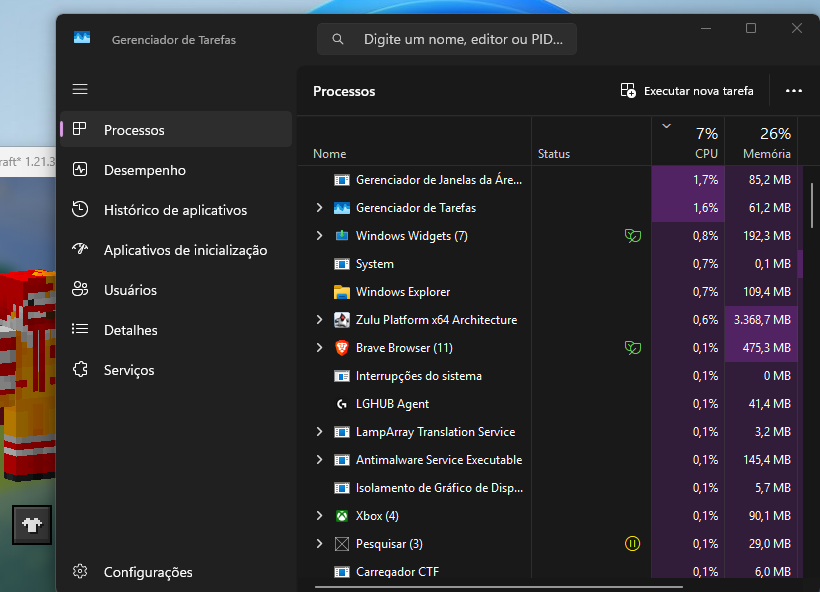Click the Brave Browser process icon

(342, 348)
